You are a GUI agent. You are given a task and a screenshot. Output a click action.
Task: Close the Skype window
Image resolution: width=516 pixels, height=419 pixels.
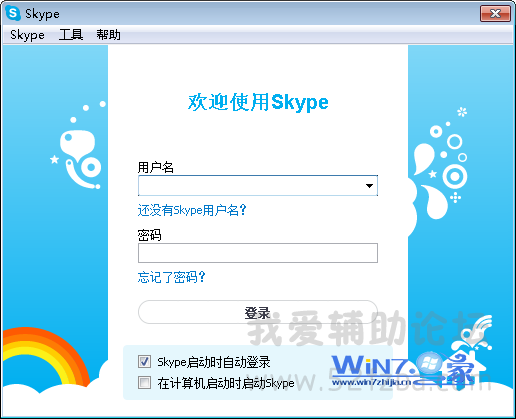point(495,14)
